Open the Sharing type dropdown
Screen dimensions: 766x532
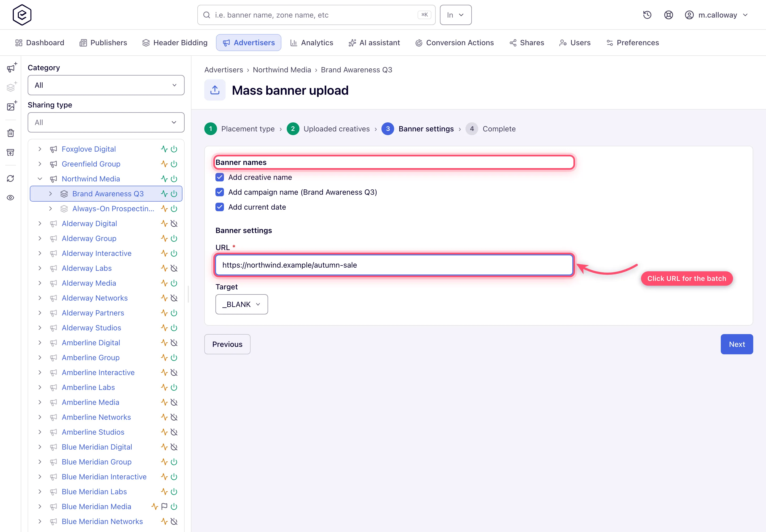click(x=106, y=122)
